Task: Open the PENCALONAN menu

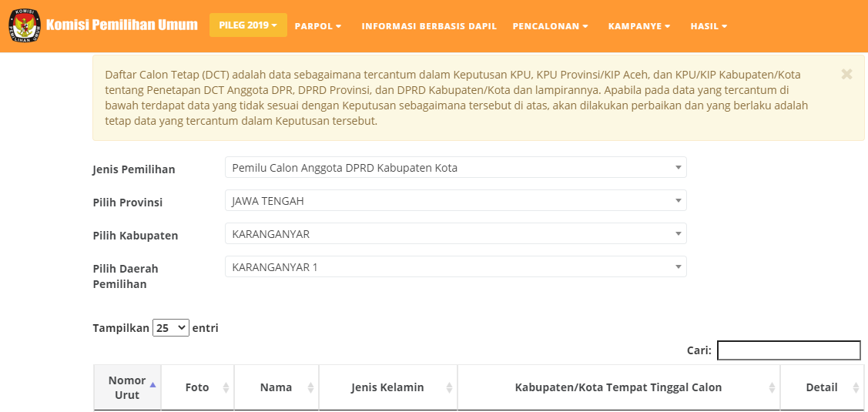Action: tap(550, 26)
